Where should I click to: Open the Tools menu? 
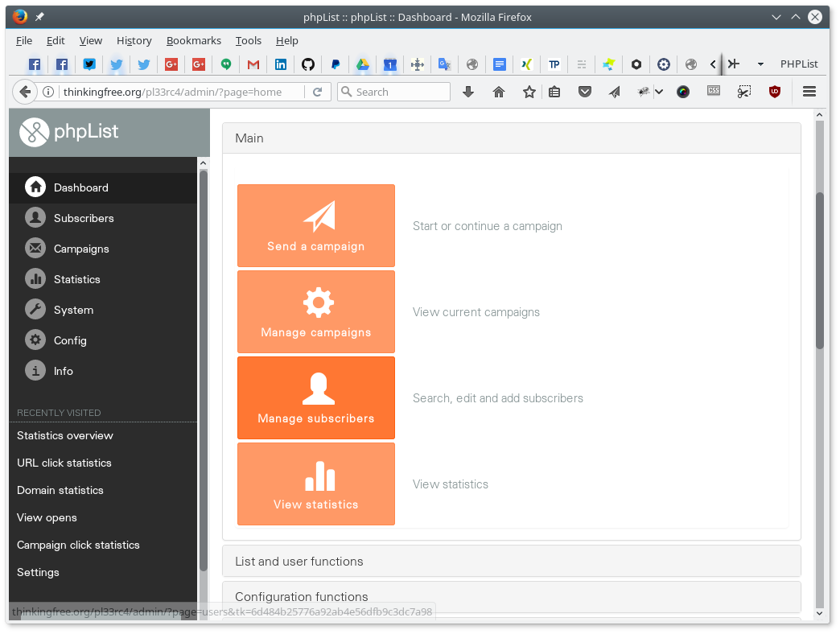pos(248,40)
